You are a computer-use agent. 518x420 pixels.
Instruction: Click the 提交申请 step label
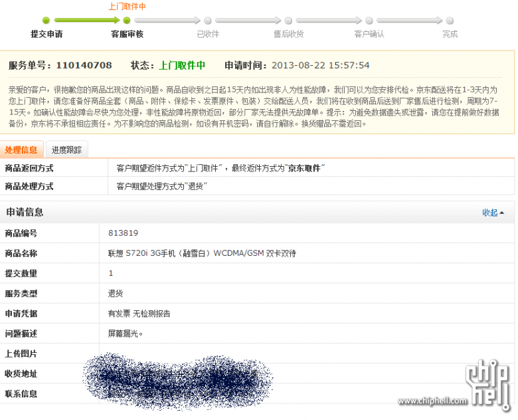pyautogui.click(x=46, y=34)
